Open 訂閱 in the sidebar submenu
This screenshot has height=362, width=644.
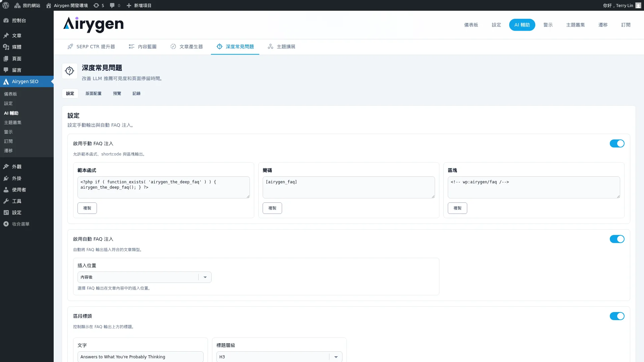coord(27,141)
